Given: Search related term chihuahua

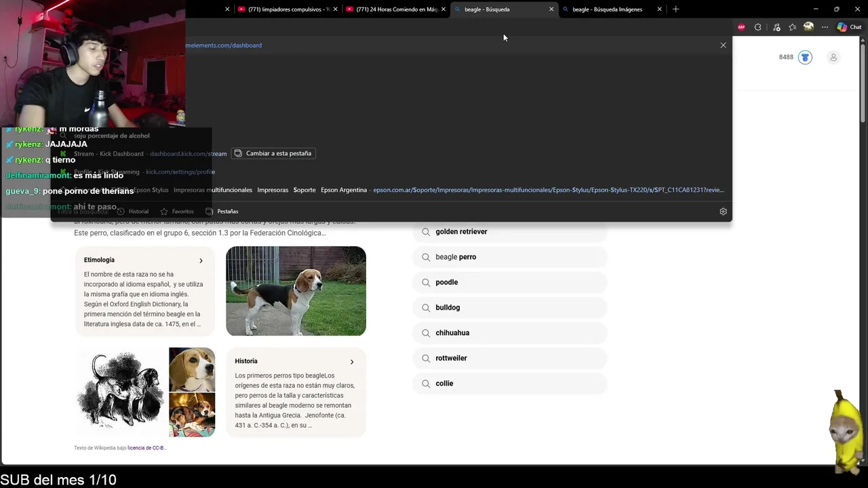Looking at the screenshot, I should [x=510, y=333].
